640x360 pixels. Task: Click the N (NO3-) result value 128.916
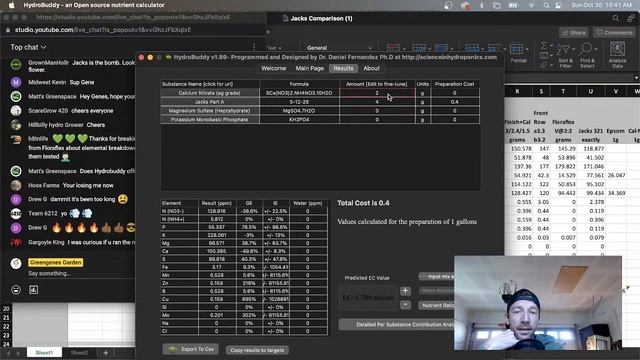click(x=217, y=211)
